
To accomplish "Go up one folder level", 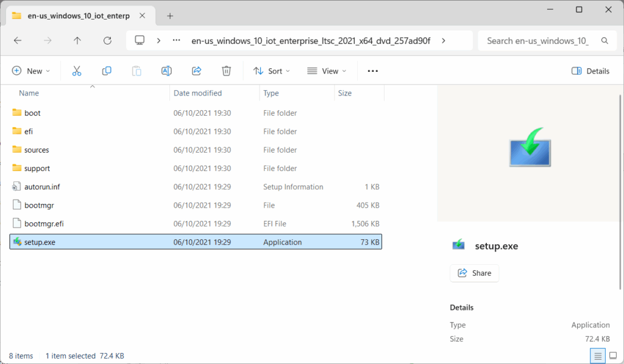I will (x=77, y=41).
